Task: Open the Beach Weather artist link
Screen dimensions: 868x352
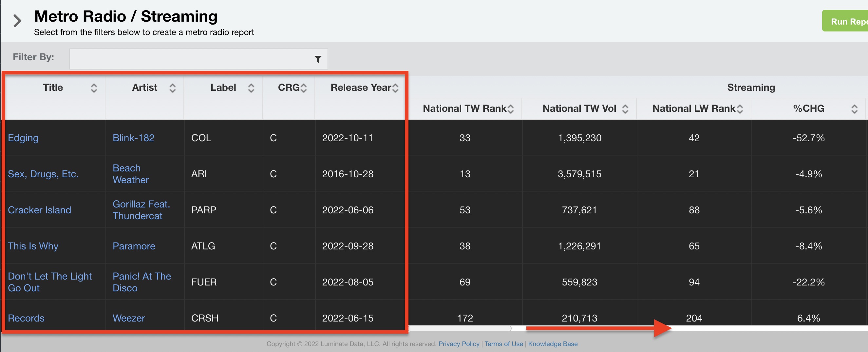Action: (x=131, y=174)
